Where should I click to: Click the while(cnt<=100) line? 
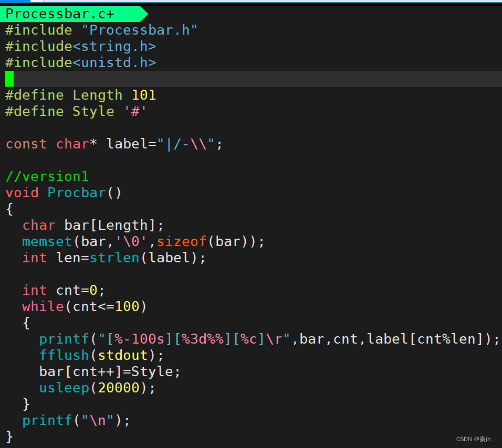coord(85,307)
